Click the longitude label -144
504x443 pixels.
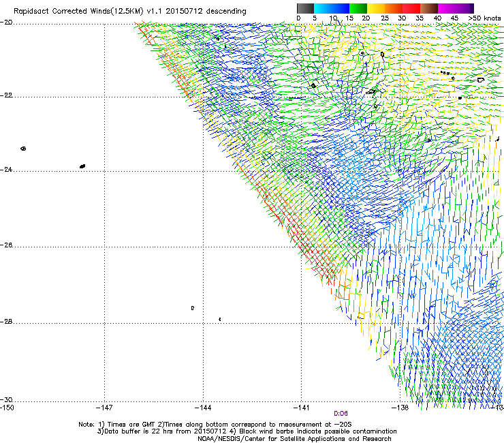point(203,408)
